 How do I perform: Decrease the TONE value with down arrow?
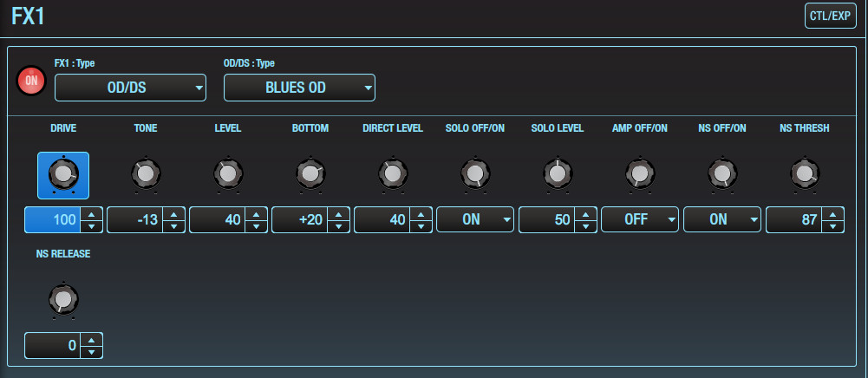[x=173, y=226]
